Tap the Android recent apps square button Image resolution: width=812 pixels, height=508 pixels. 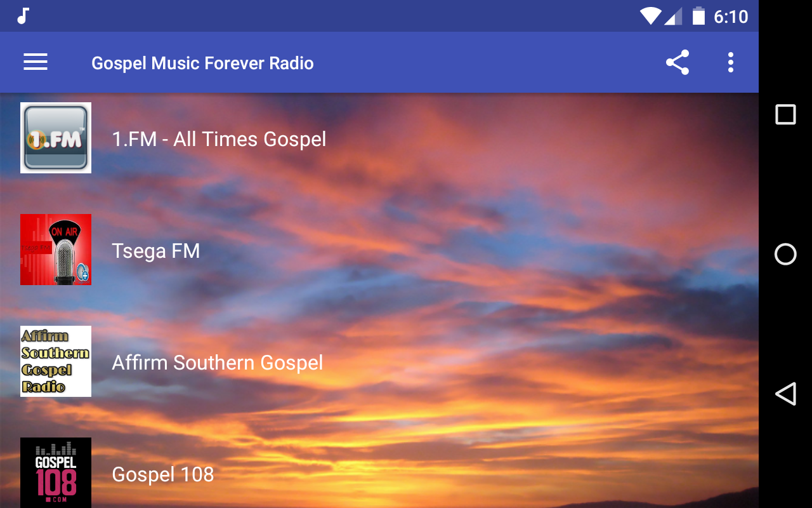[x=785, y=114]
